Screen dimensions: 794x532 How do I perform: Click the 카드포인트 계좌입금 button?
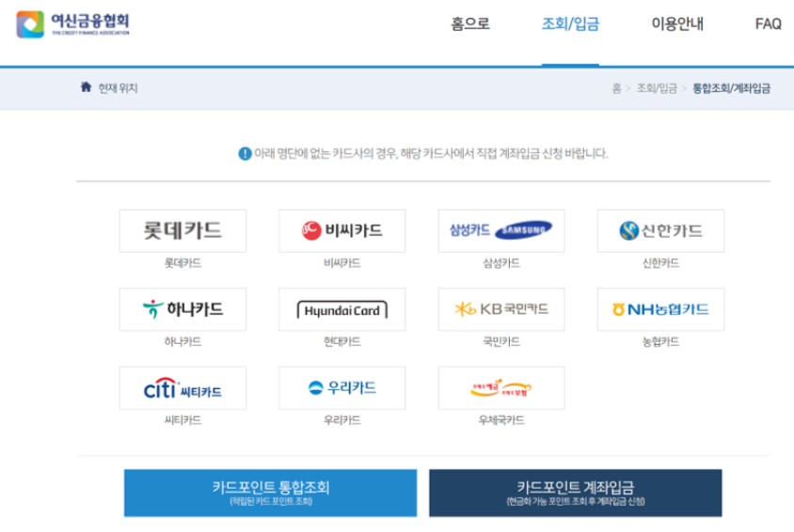(575, 493)
